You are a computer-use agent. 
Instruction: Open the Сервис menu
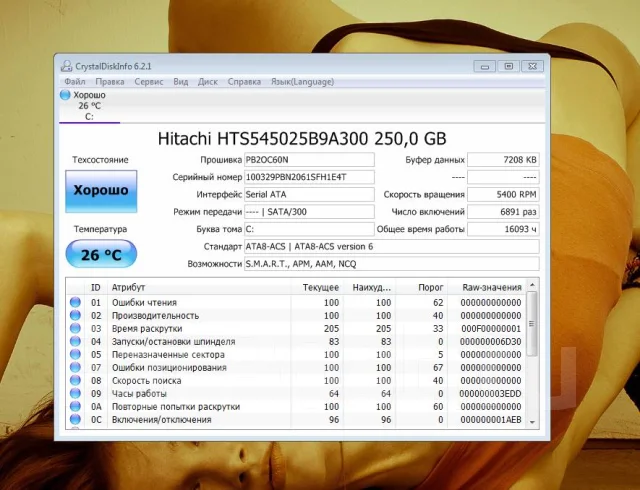[x=149, y=82]
